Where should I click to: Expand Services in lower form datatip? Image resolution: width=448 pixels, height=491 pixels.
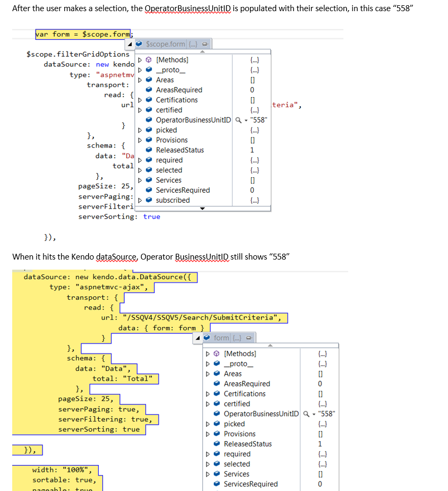point(208,474)
